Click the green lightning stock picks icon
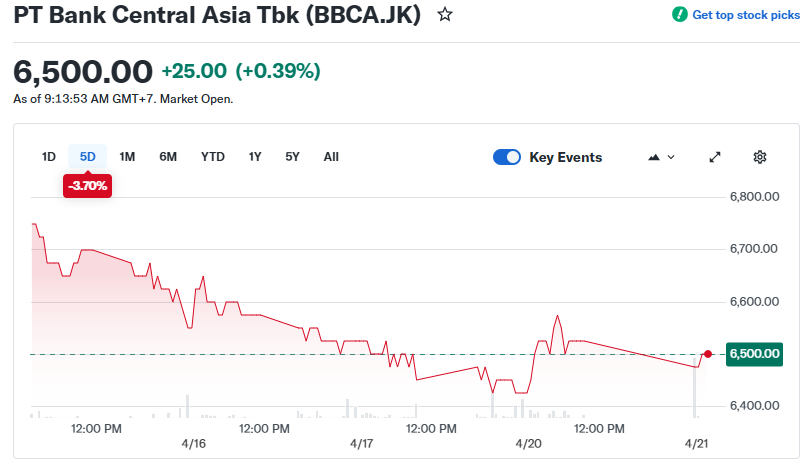 tap(680, 15)
